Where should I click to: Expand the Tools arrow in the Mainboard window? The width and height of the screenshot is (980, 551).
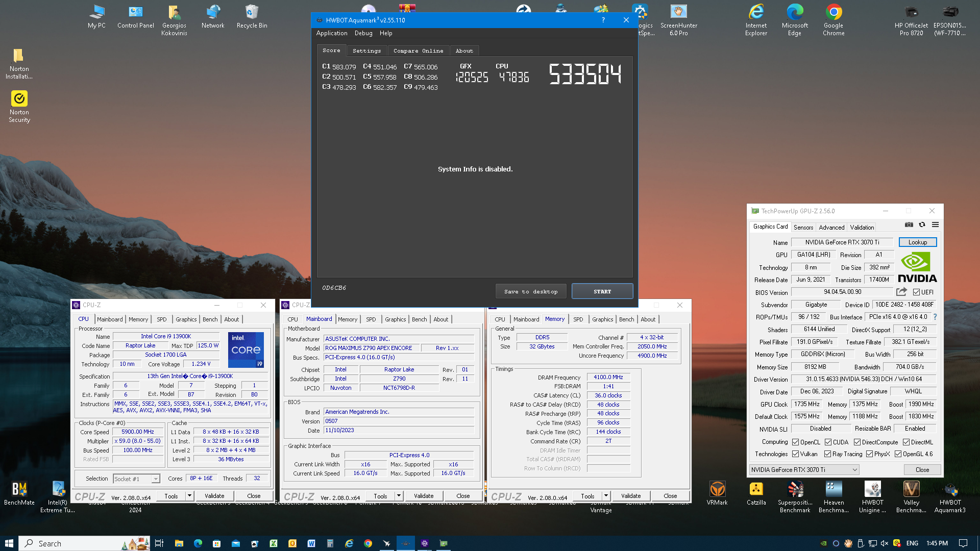pyautogui.click(x=399, y=496)
